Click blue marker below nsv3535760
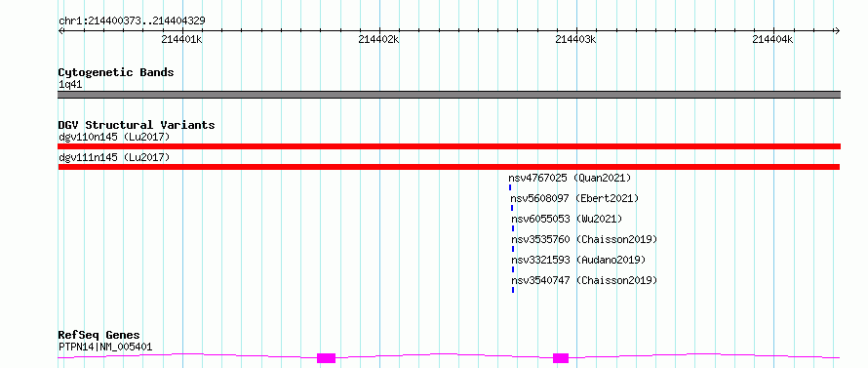The height and width of the screenshot is (368, 868). pos(513,249)
